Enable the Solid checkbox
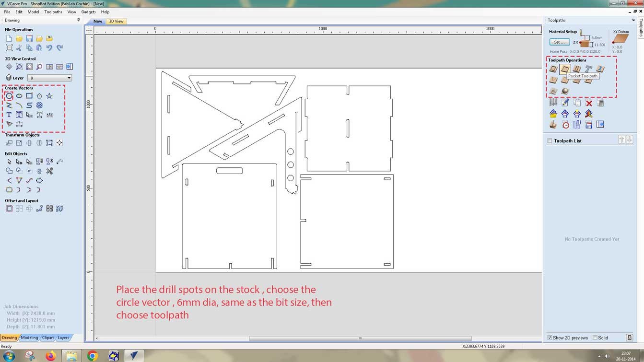The width and height of the screenshot is (644, 362). pyautogui.click(x=595, y=338)
